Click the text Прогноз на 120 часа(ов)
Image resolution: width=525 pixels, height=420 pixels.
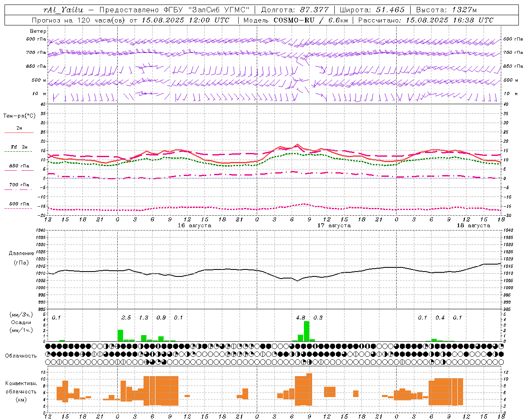click(79, 20)
